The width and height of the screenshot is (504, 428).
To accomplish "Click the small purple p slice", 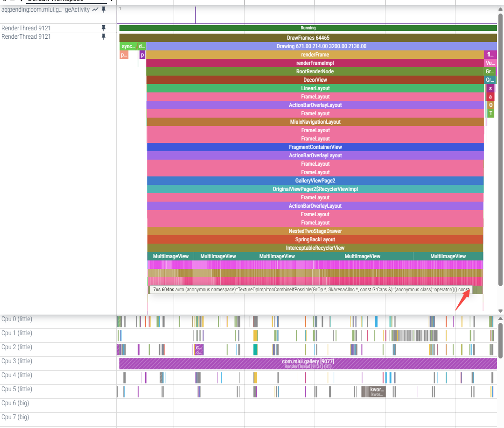I will (x=142, y=55).
